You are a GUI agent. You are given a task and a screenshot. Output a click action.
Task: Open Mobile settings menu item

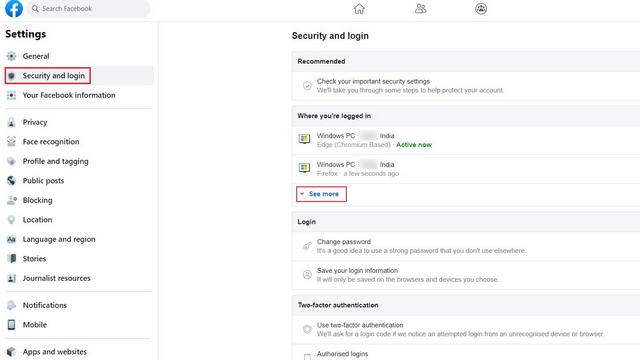tap(79, 324)
